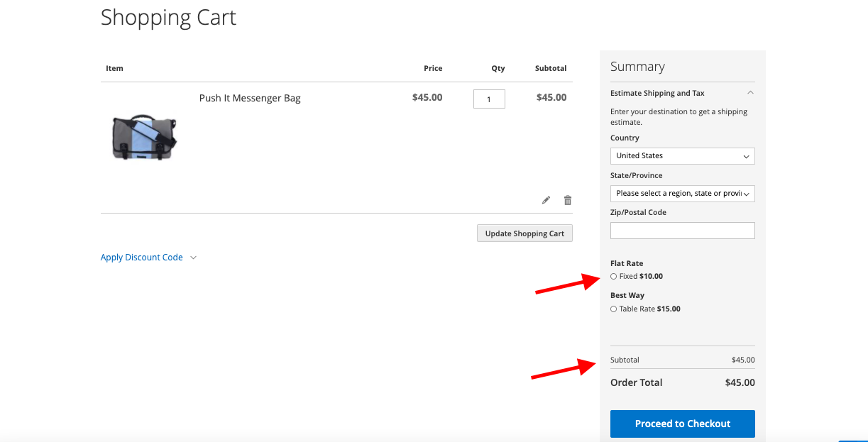
Task: Click the Country label
Action: click(x=625, y=138)
